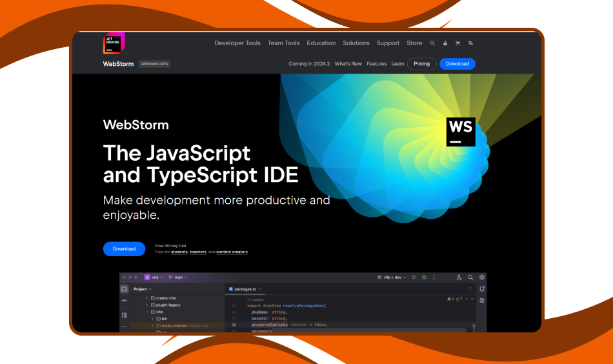This screenshot has height=364, width=613.
Task: Click the editor tab options three-dot icon
Action: 470,289
